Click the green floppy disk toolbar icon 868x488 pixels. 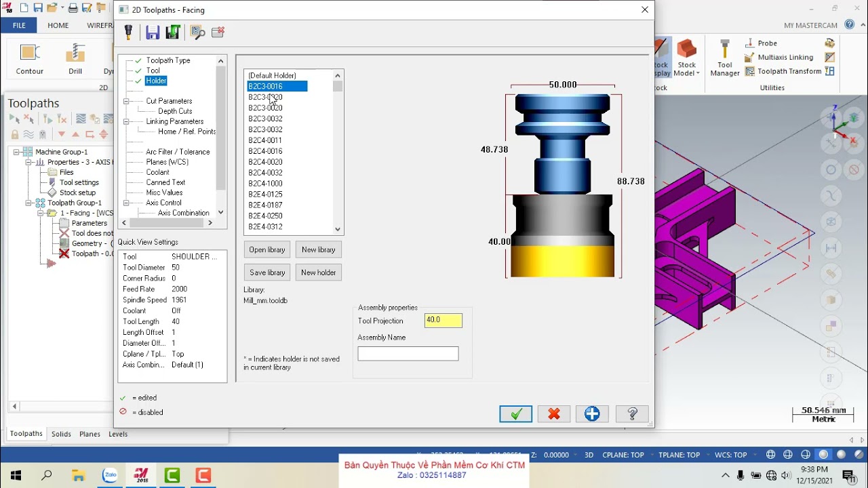(x=172, y=32)
